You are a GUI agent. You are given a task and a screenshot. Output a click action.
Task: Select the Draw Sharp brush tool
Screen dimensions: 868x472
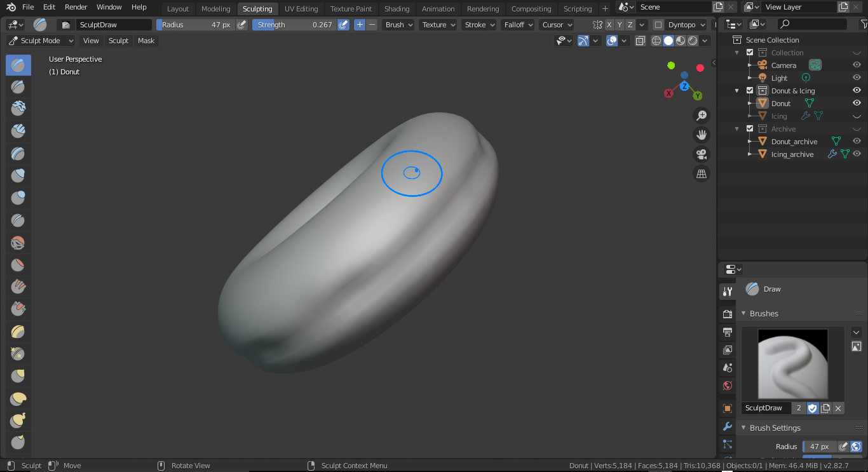pyautogui.click(x=18, y=87)
